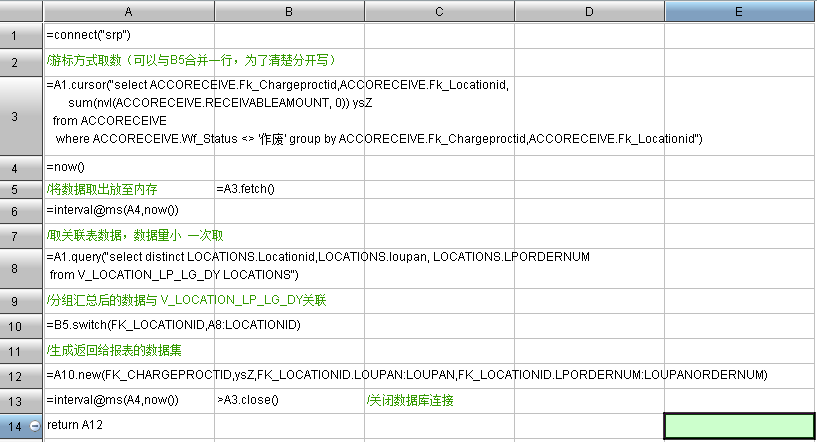Screen dimensions: 817x442
Task: Select row 11 header
Action: click(x=21, y=351)
